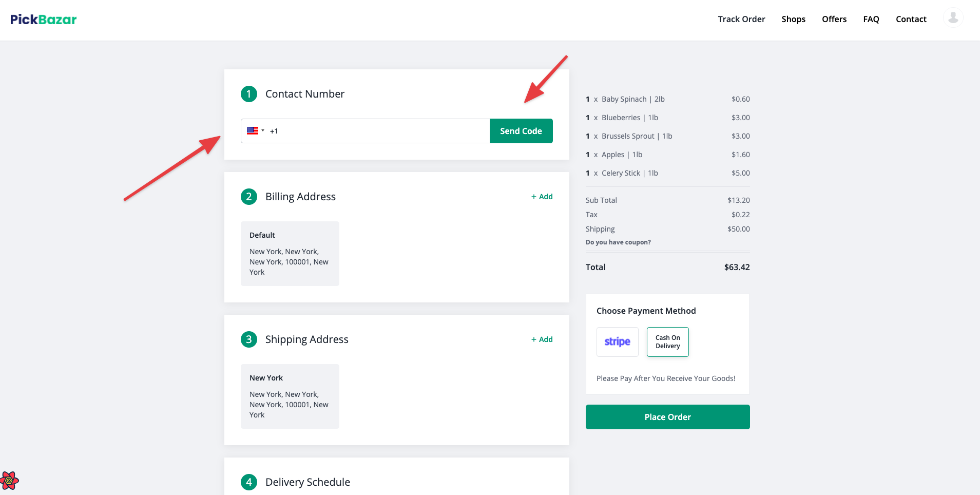980x495 pixels.
Task: Click the Send Code button
Action: coord(521,131)
